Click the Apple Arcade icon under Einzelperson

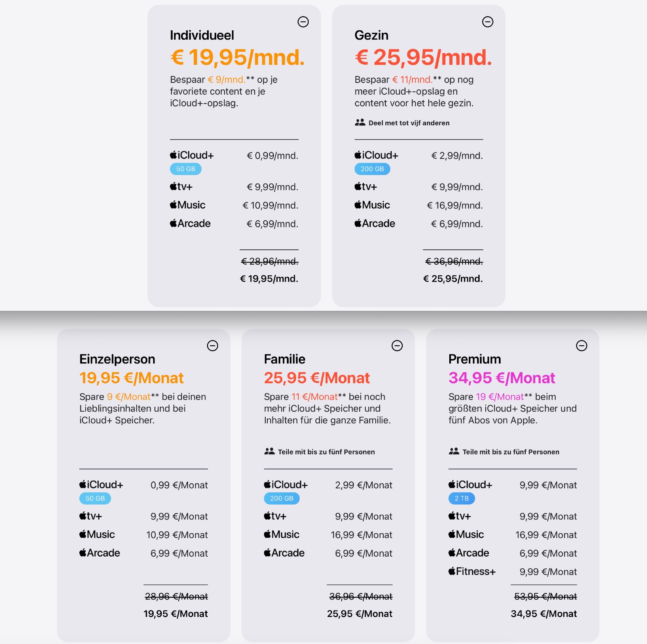click(x=82, y=553)
